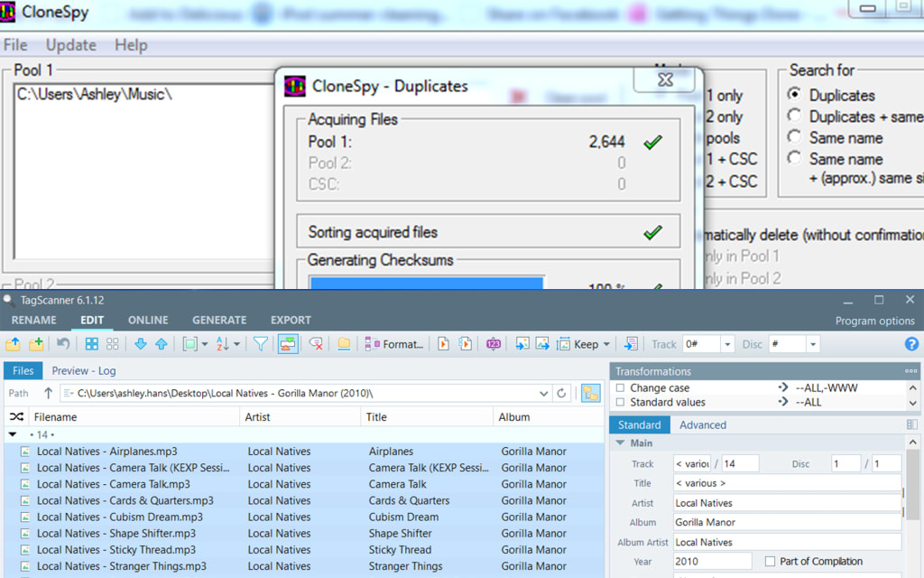This screenshot has width=924, height=578.
Task: Open the CloneSpy File menu
Action: 15,45
